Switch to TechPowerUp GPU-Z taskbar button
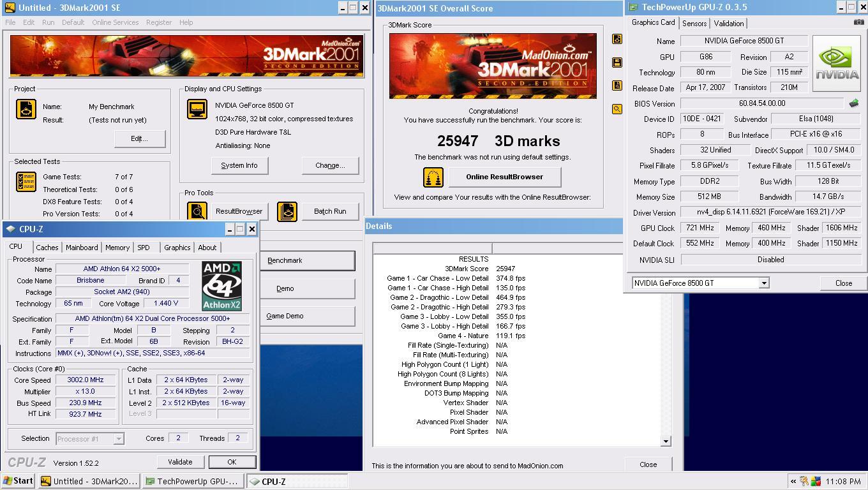 tap(193, 481)
